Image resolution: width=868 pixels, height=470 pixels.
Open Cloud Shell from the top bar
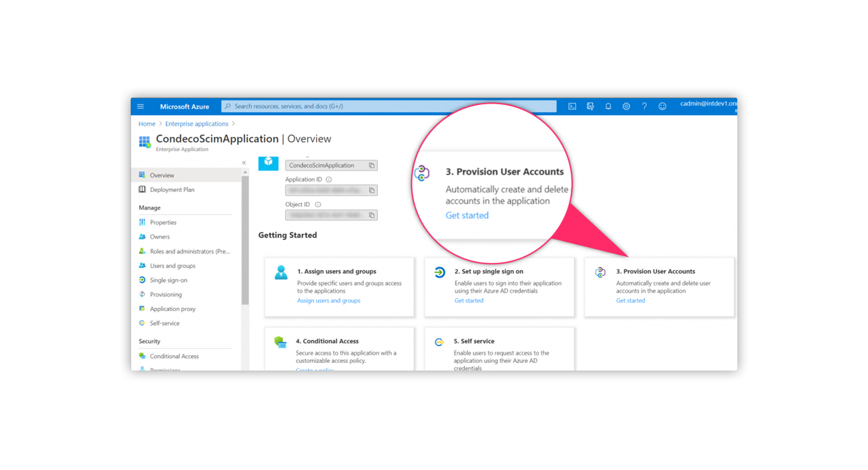pos(572,106)
